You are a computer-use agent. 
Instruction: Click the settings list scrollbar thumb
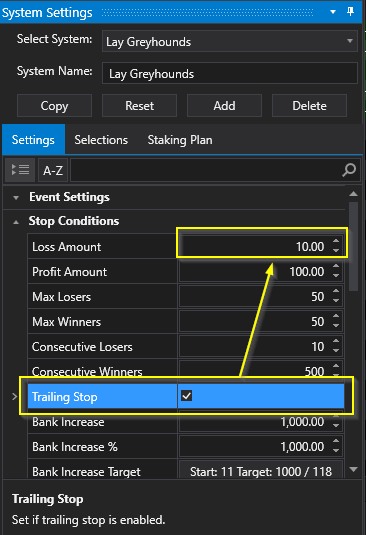pos(354,246)
